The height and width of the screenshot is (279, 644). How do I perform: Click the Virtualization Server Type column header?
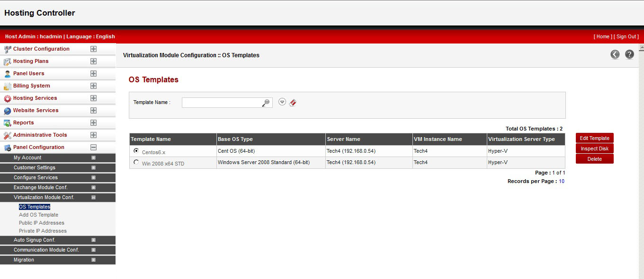pyautogui.click(x=526, y=139)
